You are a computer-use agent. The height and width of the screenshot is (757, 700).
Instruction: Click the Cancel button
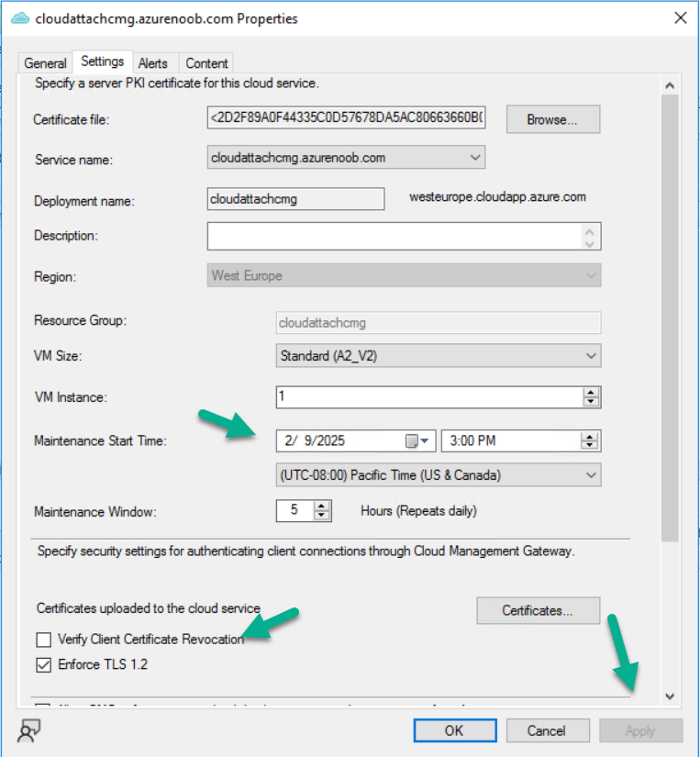point(548,730)
